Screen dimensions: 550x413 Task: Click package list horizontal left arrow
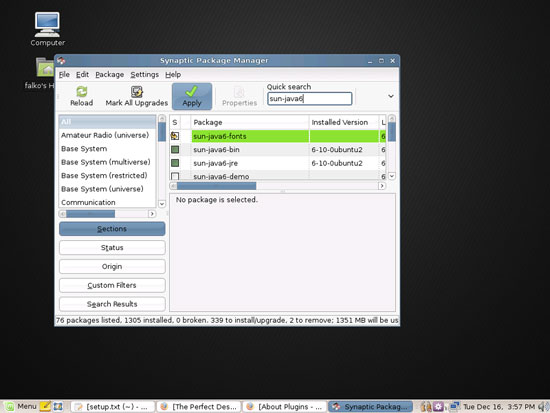[x=173, y=186]
